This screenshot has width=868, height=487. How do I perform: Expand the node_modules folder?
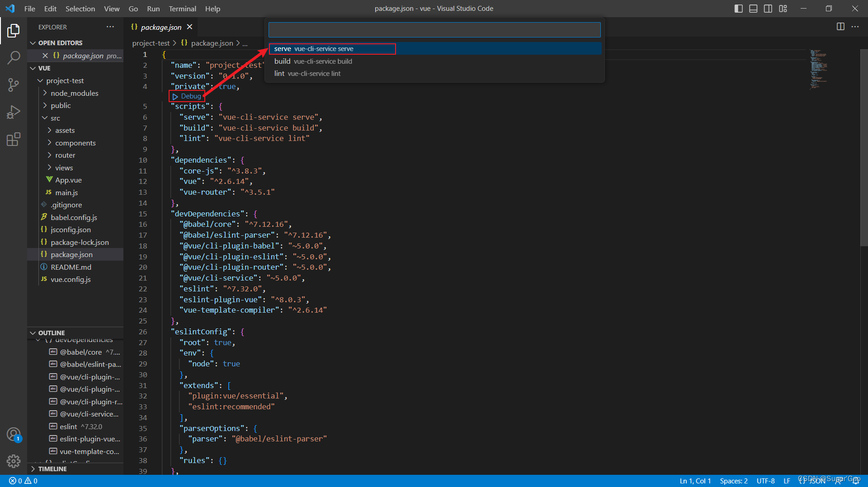(75, 93)
